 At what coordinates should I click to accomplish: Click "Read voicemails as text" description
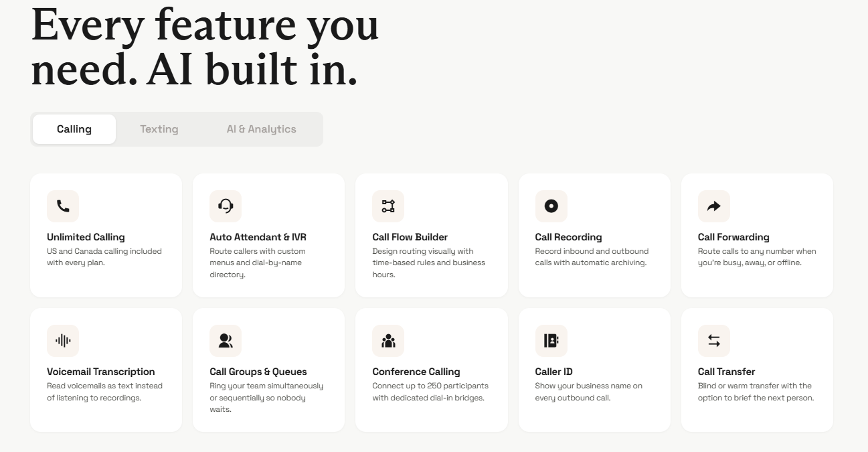[104, 392]
